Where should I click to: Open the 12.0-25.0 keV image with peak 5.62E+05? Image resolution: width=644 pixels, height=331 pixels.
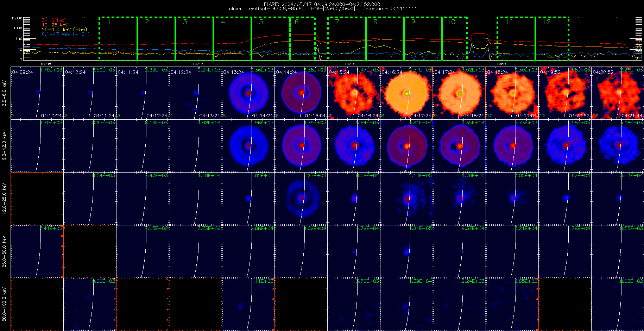coord(248,199)
